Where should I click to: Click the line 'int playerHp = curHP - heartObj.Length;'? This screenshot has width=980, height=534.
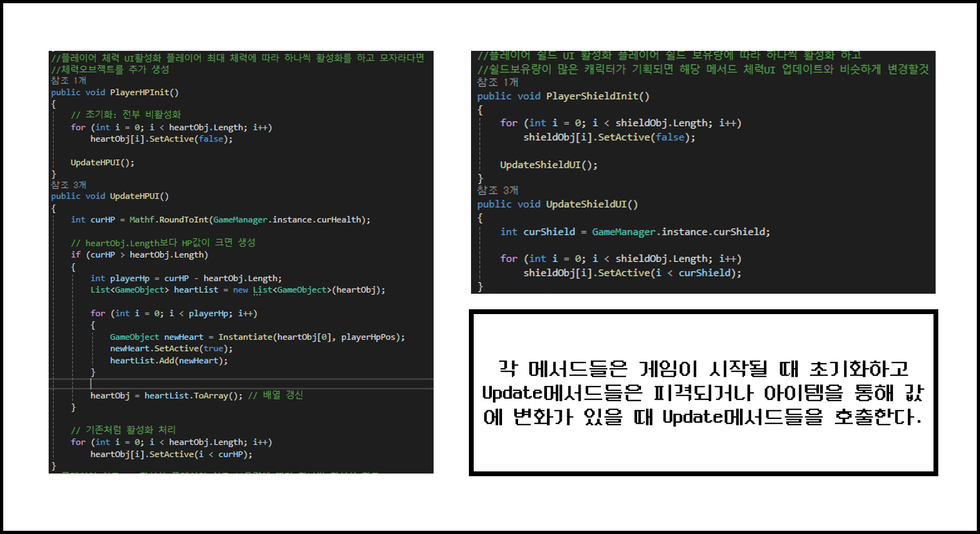click(186, 278)
